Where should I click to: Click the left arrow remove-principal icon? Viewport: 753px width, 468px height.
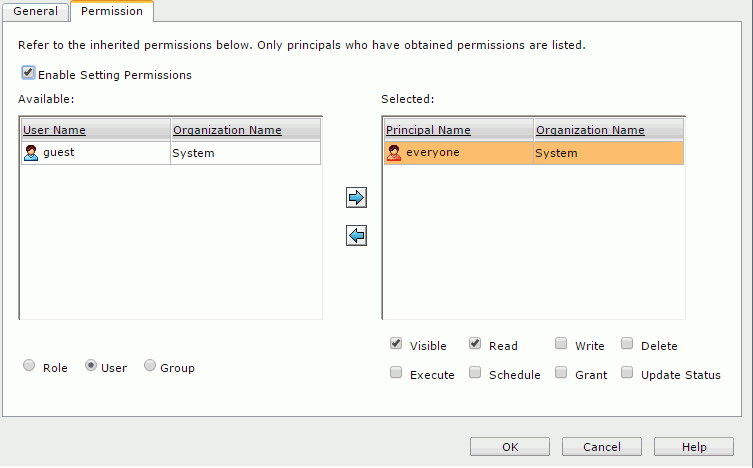click(x=356, y=236)
